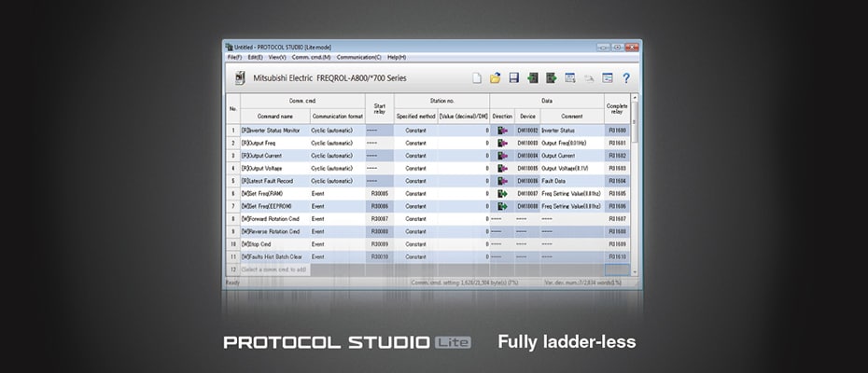Open the Help question mark icon
868x373 pixels.
(626, 77)
